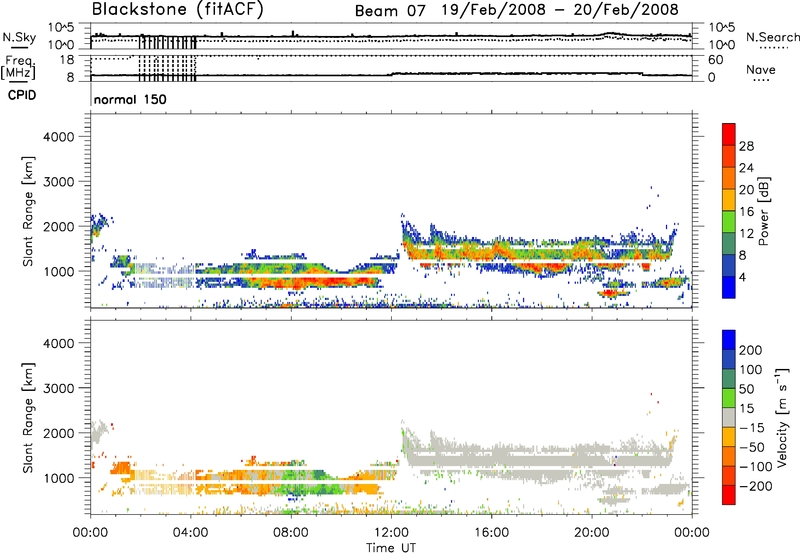Click the 'N.Search' legend label
Screen dimensions: 800x554
pyautogui.click(x=772, y=37)
